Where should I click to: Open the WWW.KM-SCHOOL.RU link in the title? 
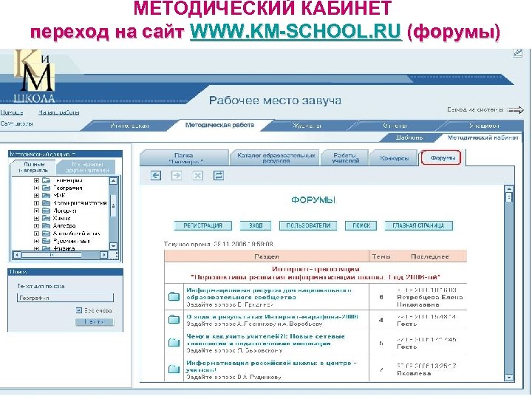click(296, 31)
